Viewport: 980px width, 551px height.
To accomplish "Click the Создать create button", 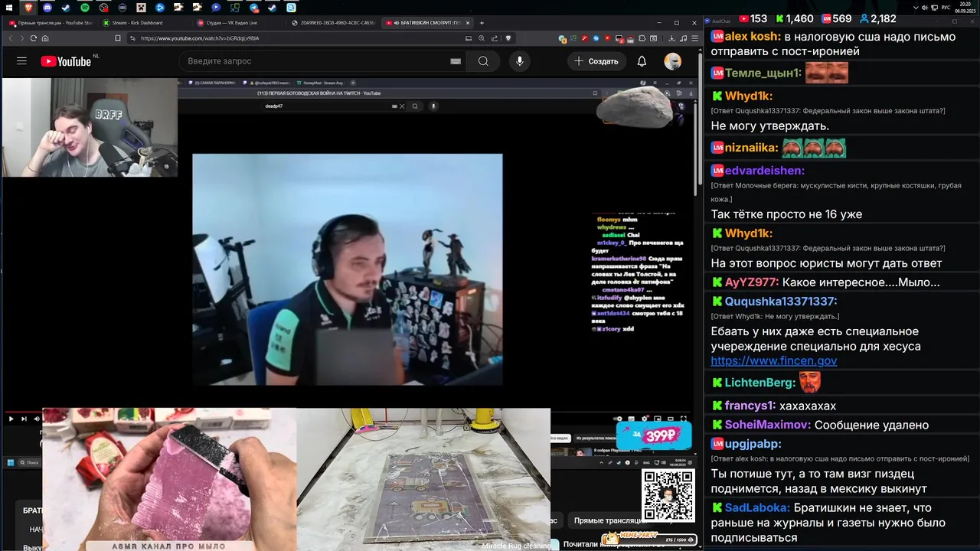I will (x=596, y=61).
